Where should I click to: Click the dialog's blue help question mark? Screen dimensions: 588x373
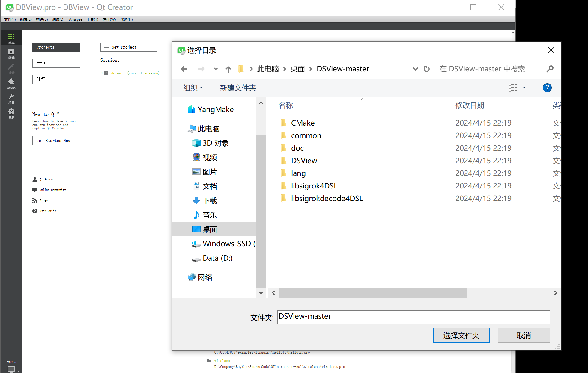[547, 88]
